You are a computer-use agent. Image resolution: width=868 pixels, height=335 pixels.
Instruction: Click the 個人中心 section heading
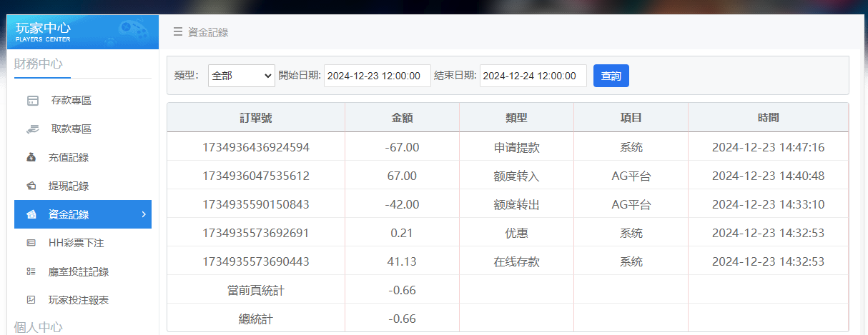39,327
